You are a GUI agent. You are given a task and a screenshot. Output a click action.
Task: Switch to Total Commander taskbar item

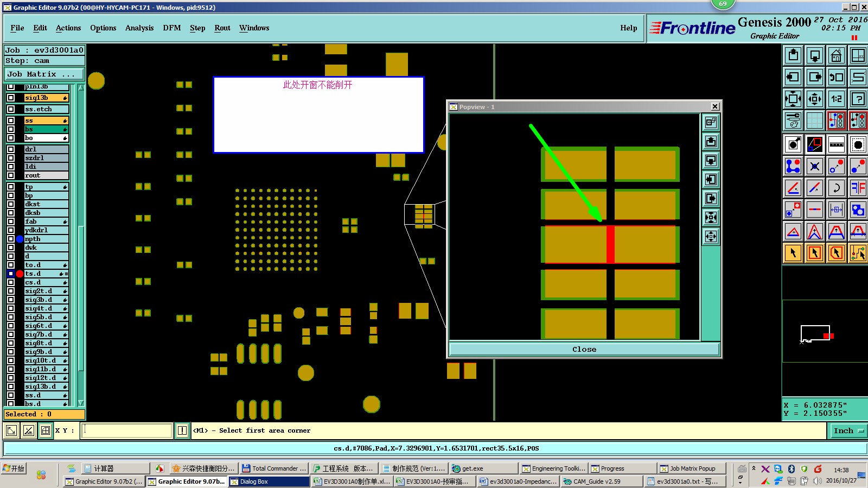pos(275,468)
